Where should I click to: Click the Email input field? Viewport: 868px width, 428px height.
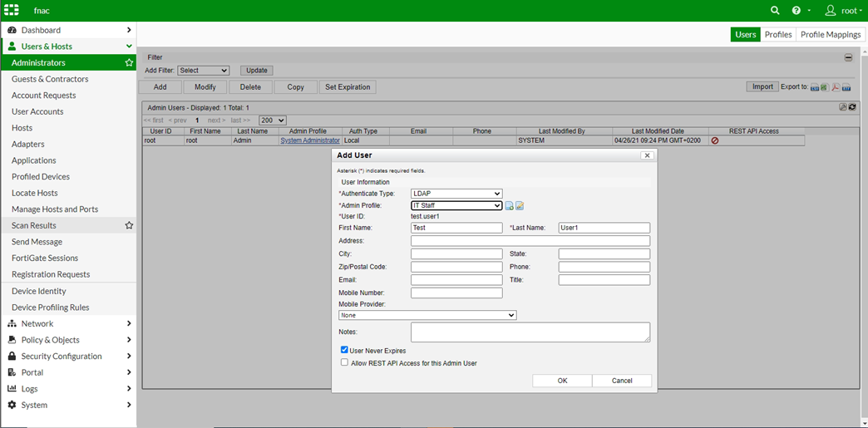[x=456, y=280]
